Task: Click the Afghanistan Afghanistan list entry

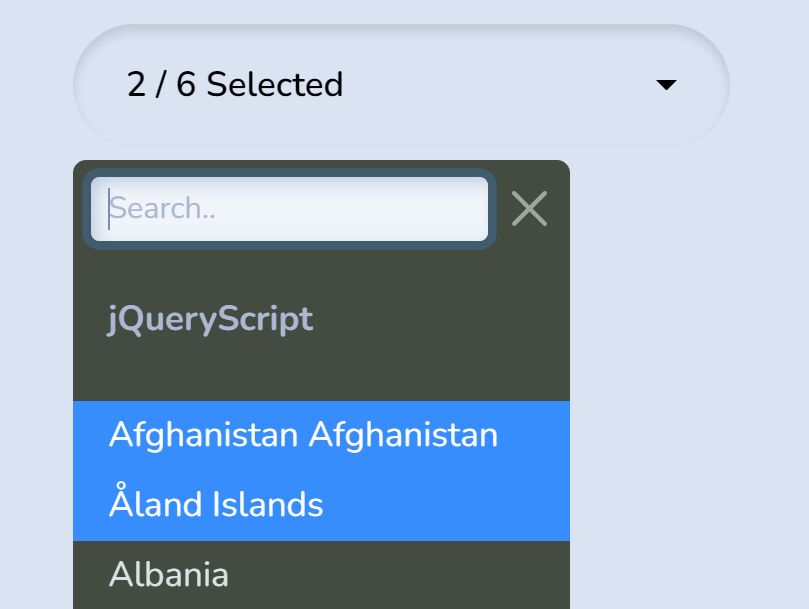Action: [303, 434]
